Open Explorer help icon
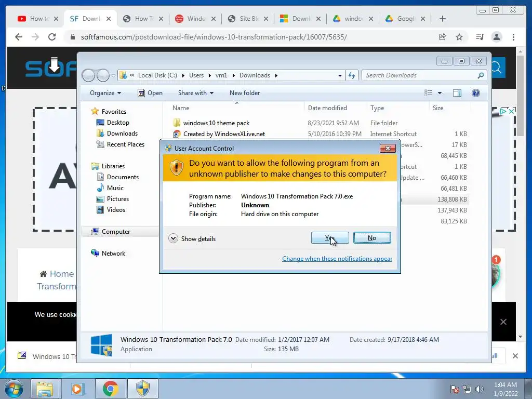The height and width of the screenshot is (399, 532). point(476,93)
